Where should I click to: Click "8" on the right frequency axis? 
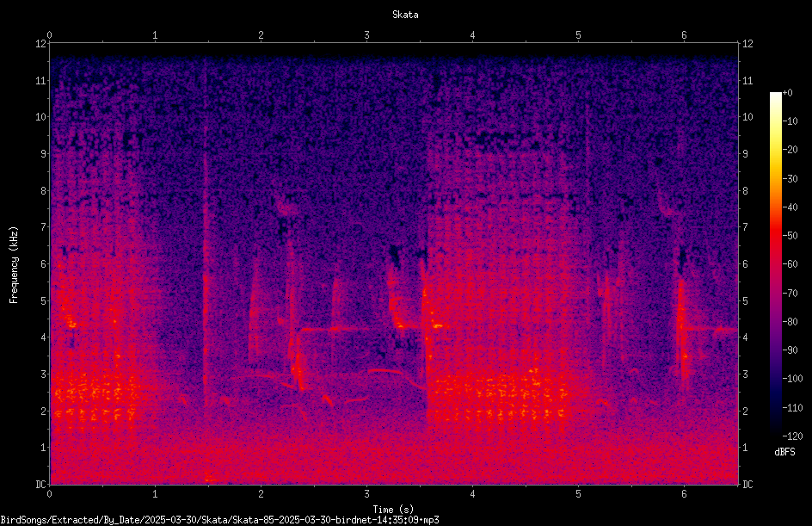tap(745, 191)
